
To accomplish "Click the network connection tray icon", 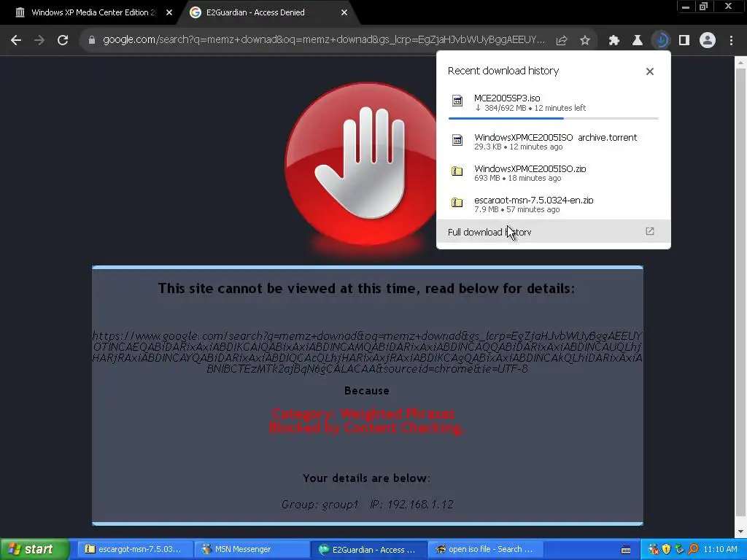I will (x=680, y=550).
